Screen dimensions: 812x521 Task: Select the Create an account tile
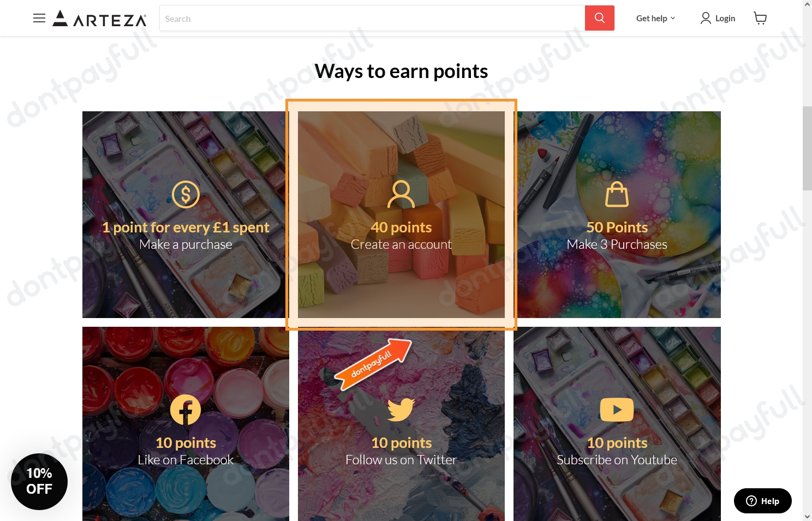pos(401,214)
